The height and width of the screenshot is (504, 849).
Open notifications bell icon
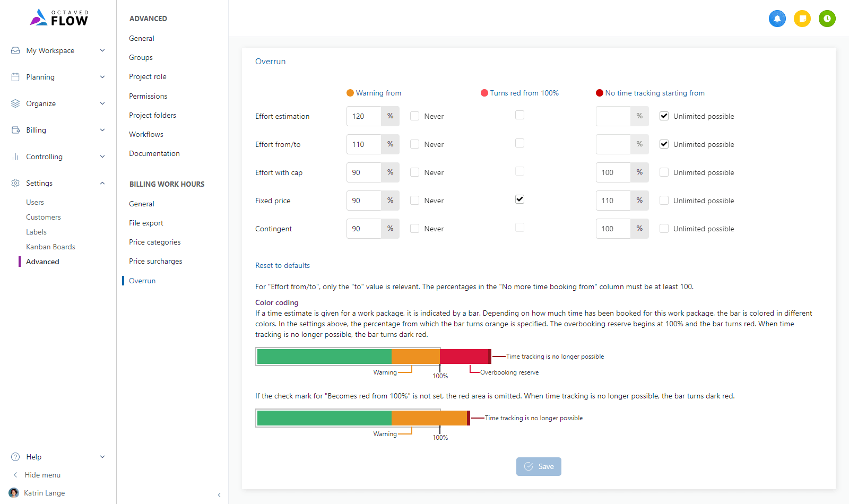click(x=777, y=19)
